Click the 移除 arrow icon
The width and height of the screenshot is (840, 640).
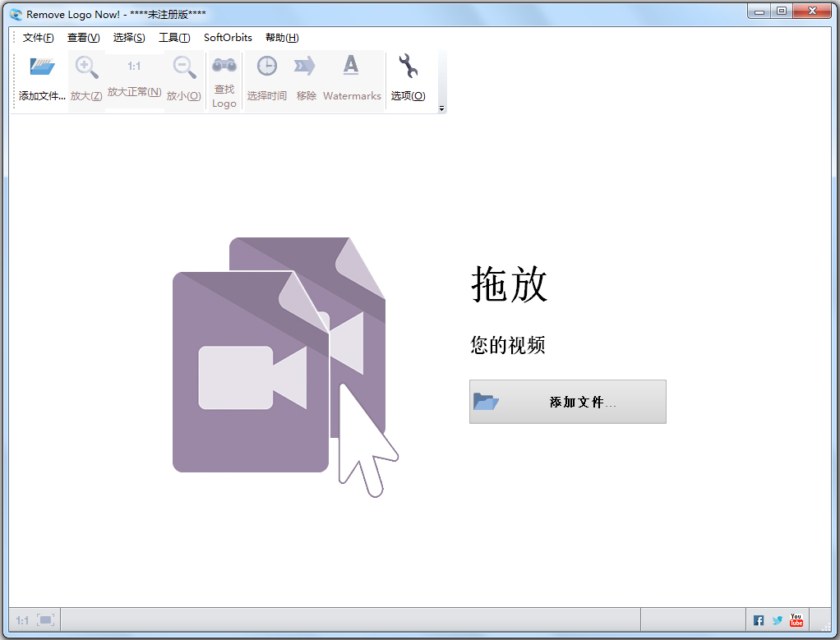coord(305,67)
